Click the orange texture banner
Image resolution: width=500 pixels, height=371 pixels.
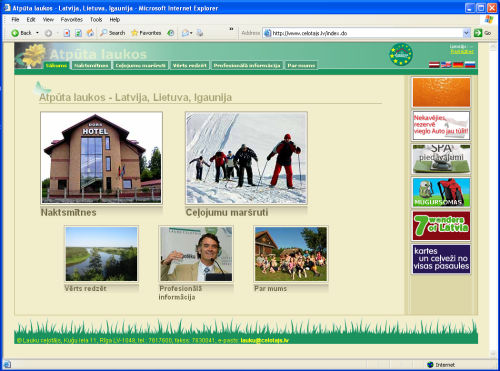coord(441,92)
